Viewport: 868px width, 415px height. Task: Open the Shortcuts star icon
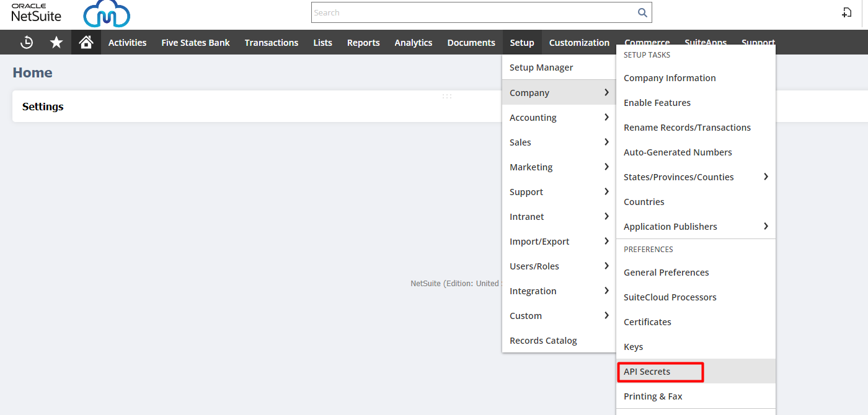click(56, 42)
